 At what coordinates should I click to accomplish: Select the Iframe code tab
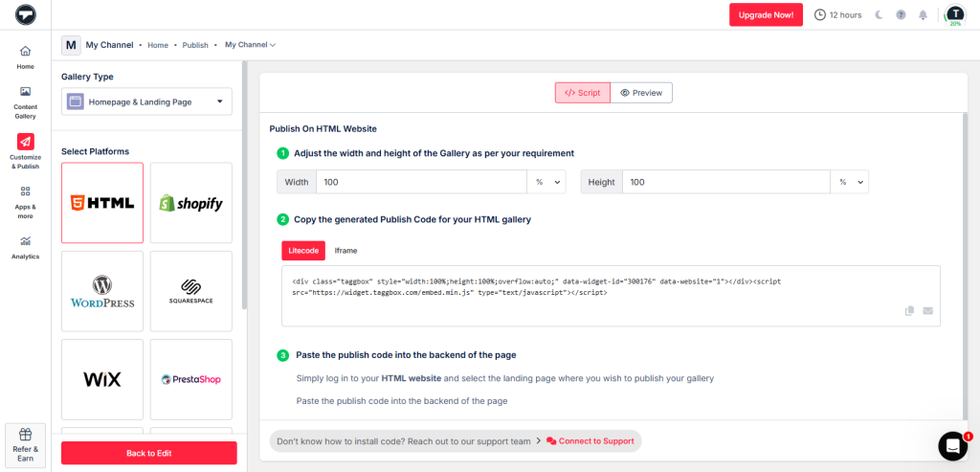345,250
